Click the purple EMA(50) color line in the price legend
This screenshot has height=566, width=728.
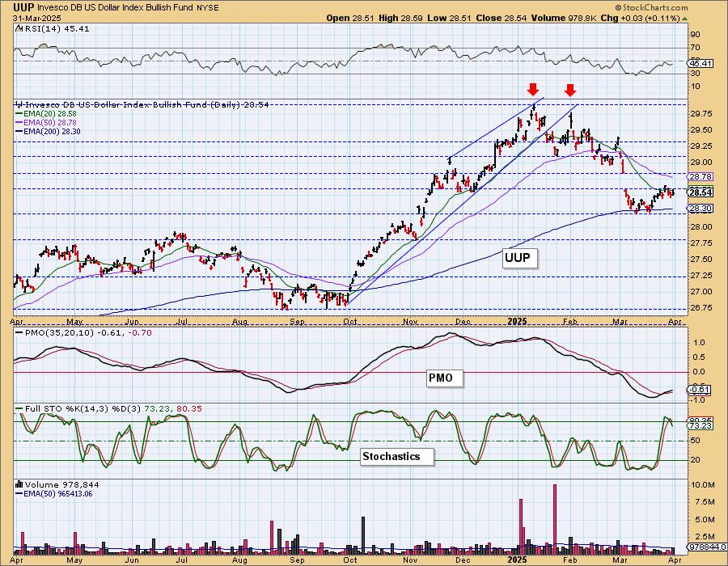coord(19,122)
